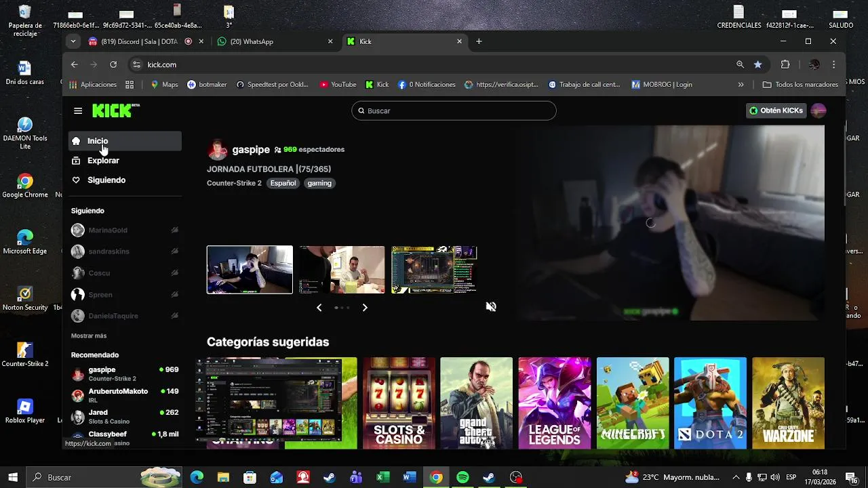This screenshot has height=488, width=868.
Task: Open the Maps bookmark
Action: (x=164, y=85)
